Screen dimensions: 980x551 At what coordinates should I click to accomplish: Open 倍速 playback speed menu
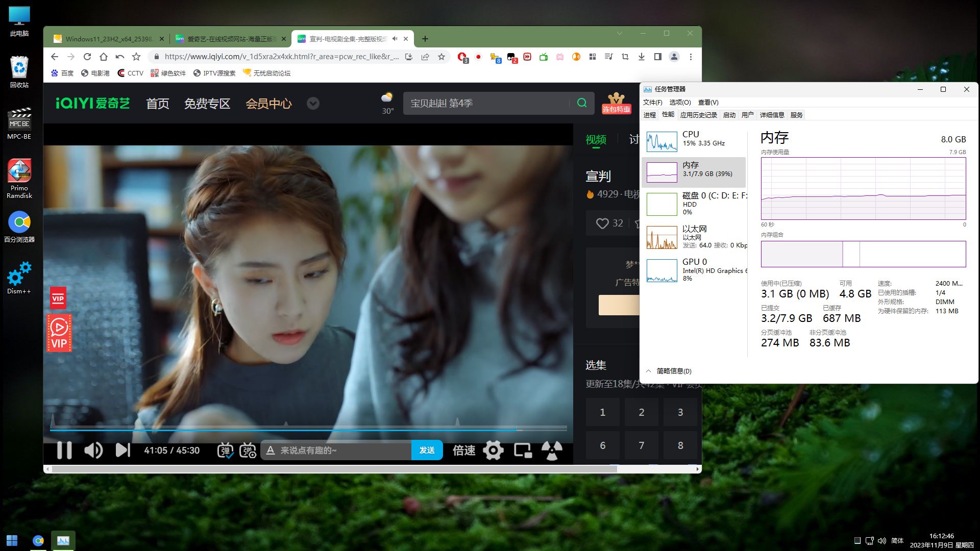(x=464, y=450)
